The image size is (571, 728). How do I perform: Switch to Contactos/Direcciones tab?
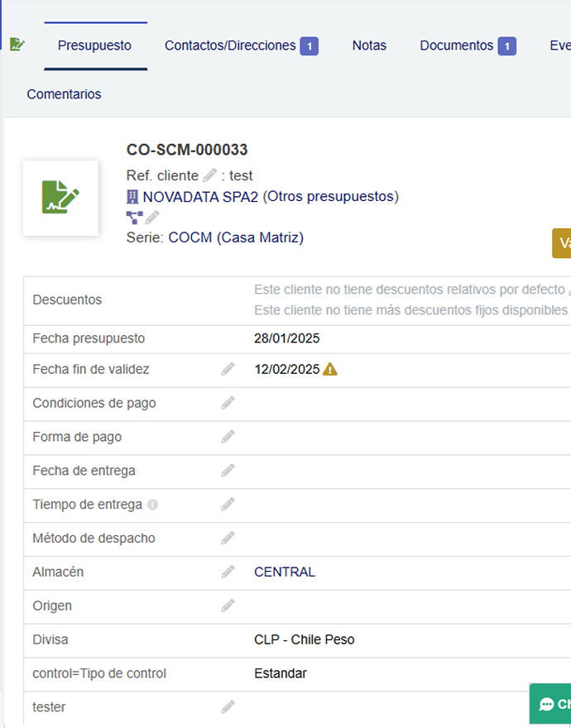point(230,45)
